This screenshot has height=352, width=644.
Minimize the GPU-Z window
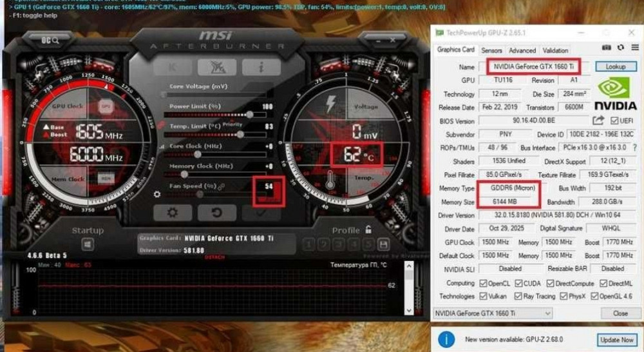click(x=581, y=32)
